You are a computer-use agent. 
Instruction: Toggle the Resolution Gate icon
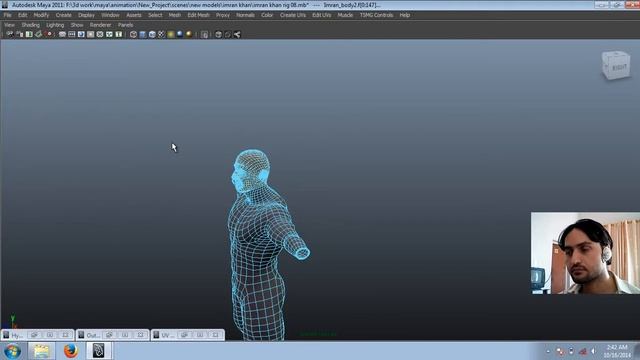81,34
